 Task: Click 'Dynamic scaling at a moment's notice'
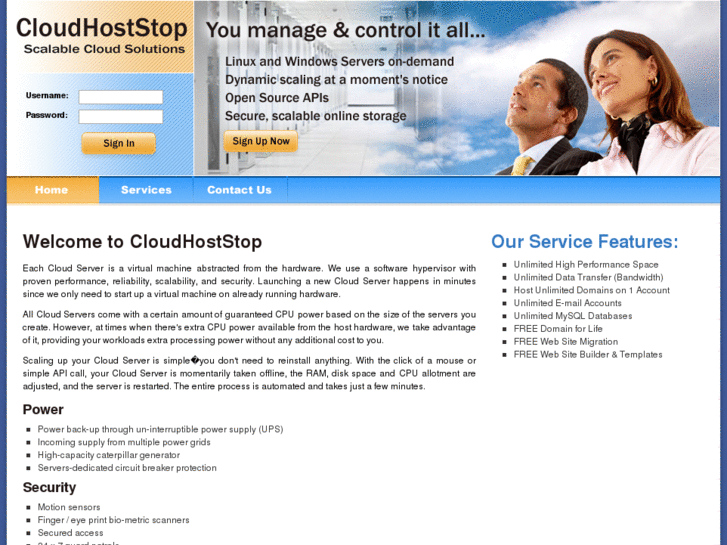(336, 80)
